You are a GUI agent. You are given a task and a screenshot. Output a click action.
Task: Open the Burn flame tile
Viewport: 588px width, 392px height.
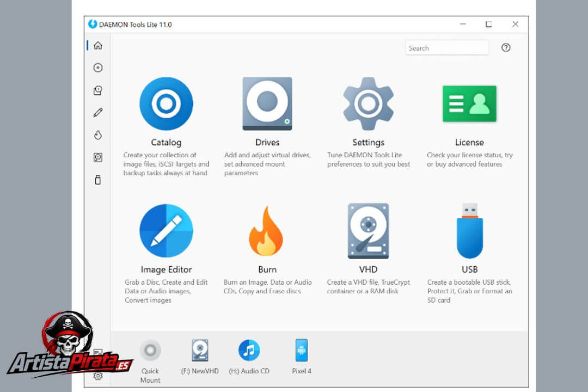point(266,231)
